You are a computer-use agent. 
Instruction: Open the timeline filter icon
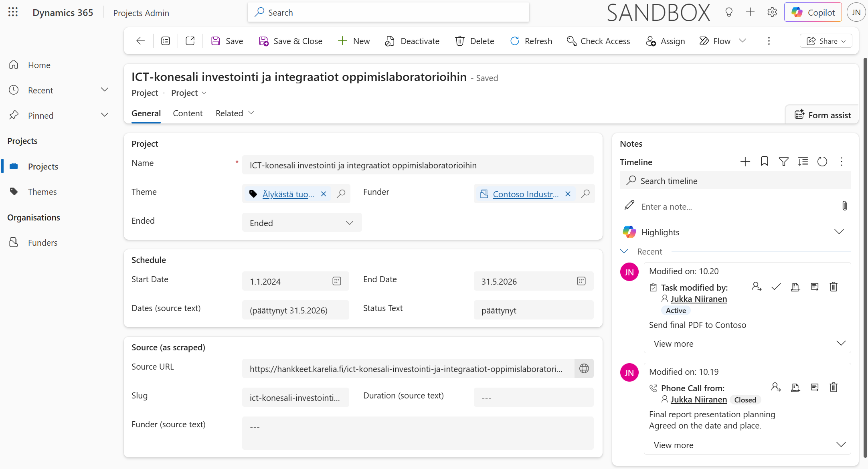[x=784, y=162]
